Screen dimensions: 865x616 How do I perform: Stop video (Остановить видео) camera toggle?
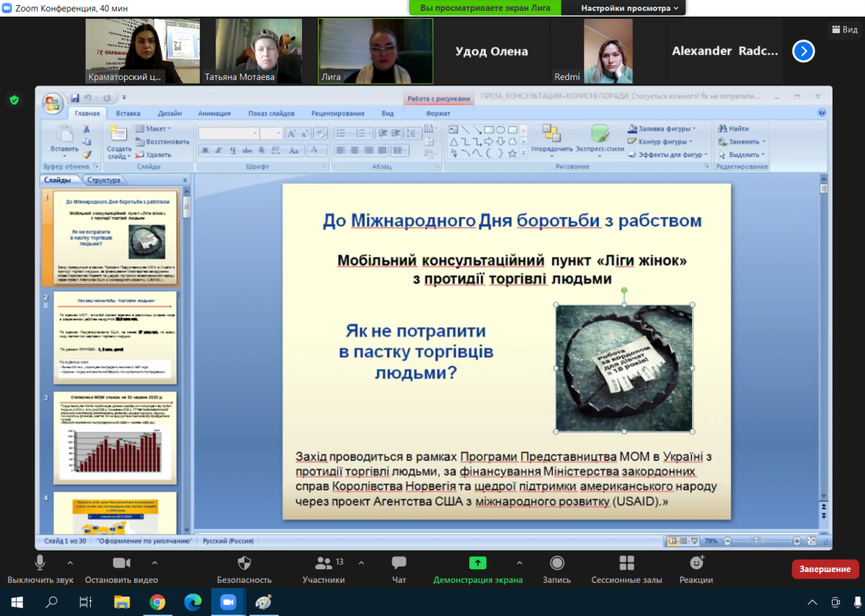[121, 563]
